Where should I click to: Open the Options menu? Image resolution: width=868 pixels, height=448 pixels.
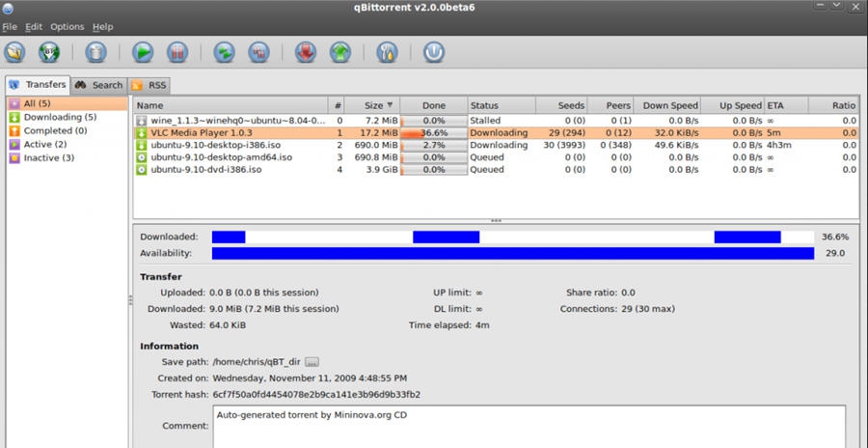(x=67, y=27)
